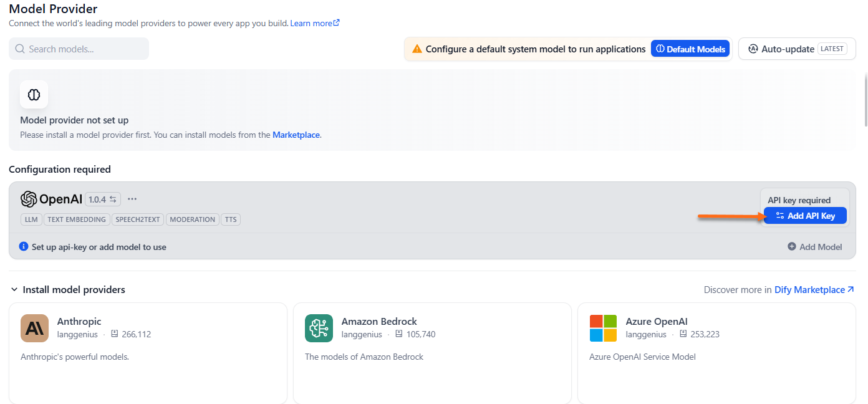Click the magnifier icon in the search box
The height and width of the screenshot is (404, 868).
point(20,49)
